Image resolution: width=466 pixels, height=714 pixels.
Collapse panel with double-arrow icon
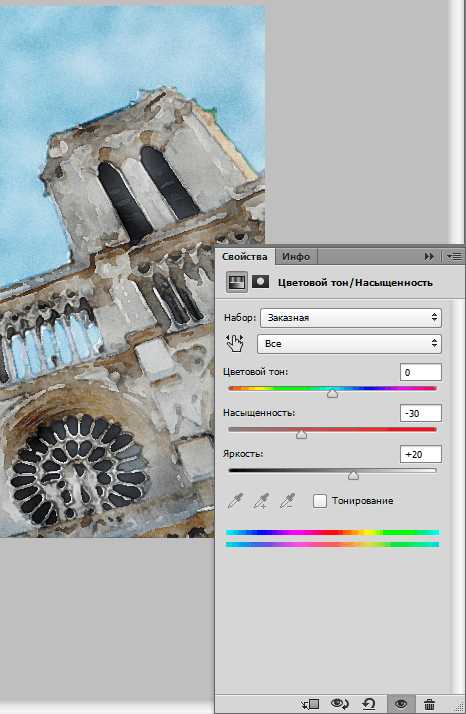(x=429, y=257)
